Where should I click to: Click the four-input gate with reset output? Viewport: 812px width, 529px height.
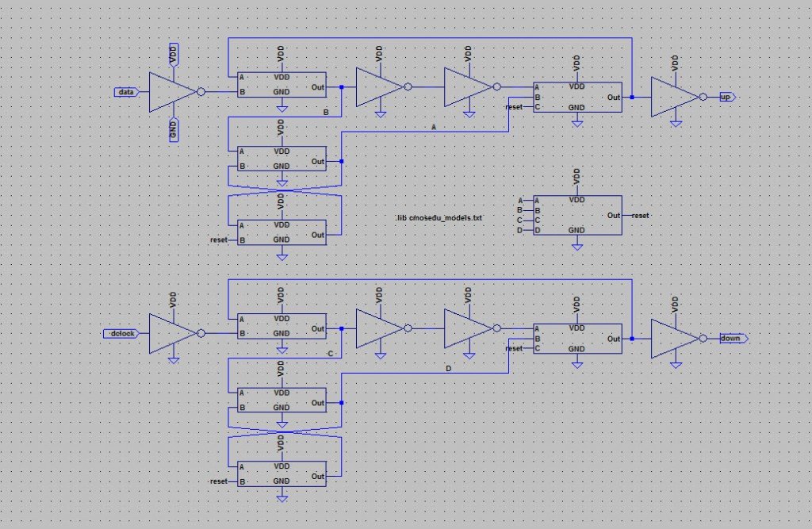(x=576, y=215)
